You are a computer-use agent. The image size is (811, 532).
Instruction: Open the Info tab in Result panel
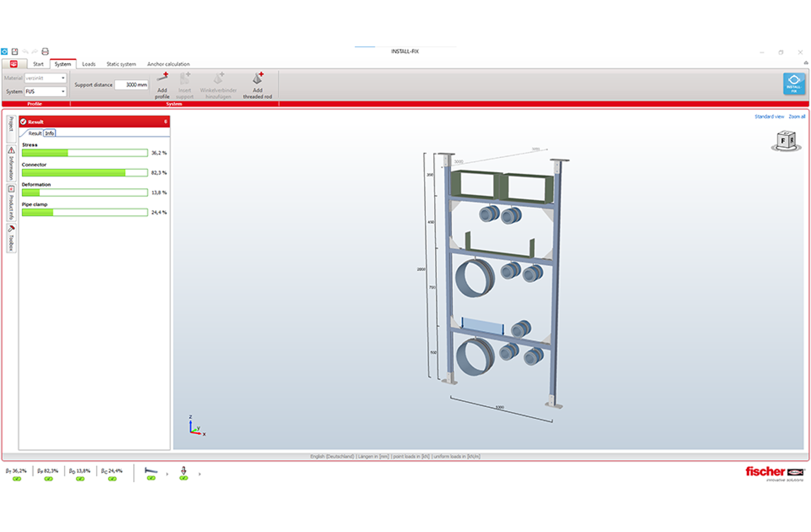pyautogui.click(x=49, y=133)
